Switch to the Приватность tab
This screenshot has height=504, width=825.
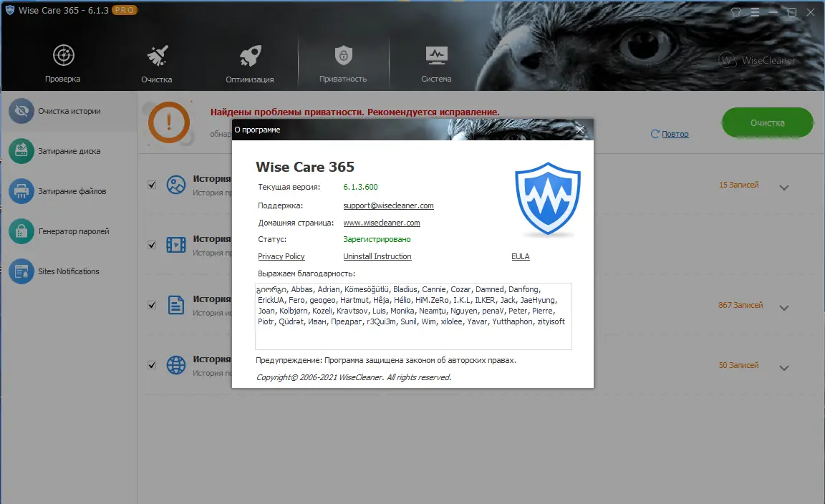pyautogui.click(x=343, y=55)
